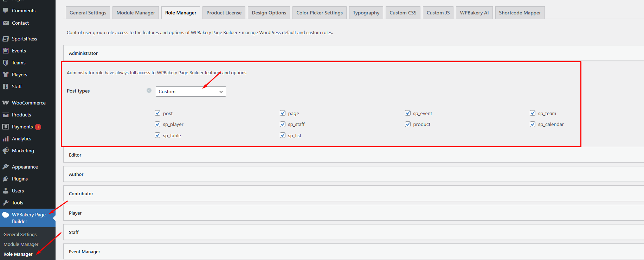
Task: Click the Events calendar icon
Action: (6, 51)
